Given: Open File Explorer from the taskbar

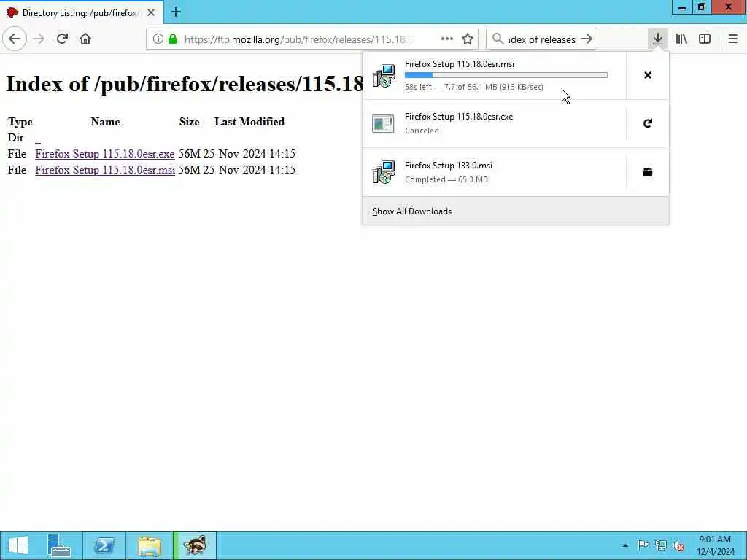Looking at the screenshot, I should [150, 545].
